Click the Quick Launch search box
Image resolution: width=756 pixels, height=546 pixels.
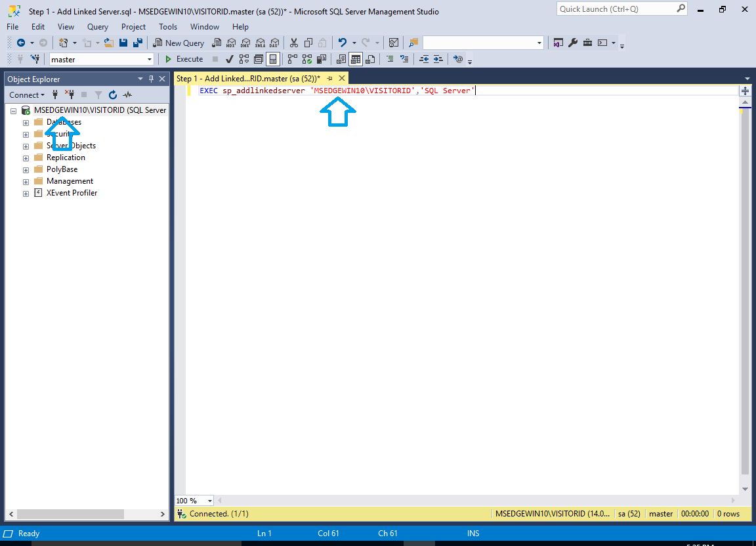[x=616, y=9]
